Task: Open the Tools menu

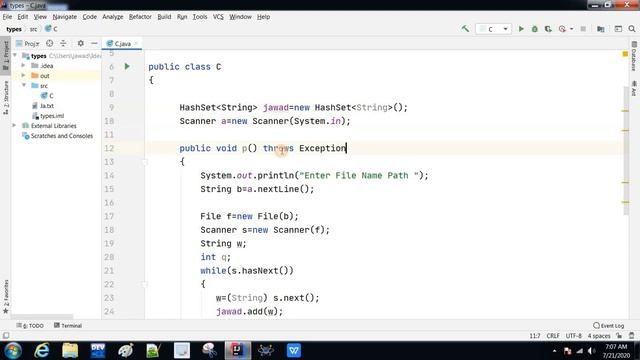Action: pyautogui.click(x=200, y=17)
